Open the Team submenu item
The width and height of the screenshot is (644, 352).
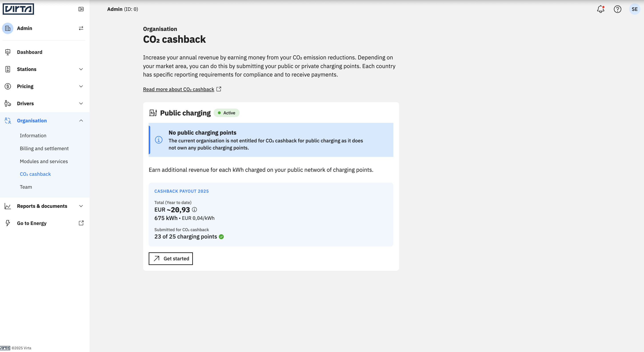pyautogui.click(x=26, y=187)
